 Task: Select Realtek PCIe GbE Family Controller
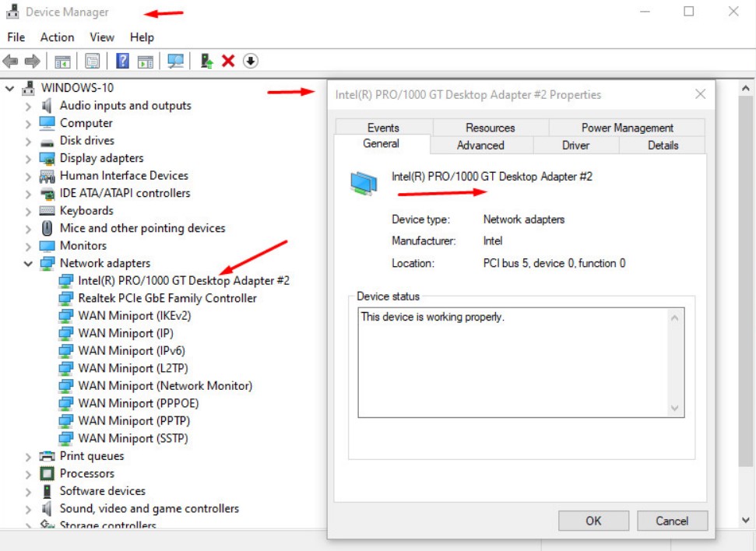(x=167, y=298)
